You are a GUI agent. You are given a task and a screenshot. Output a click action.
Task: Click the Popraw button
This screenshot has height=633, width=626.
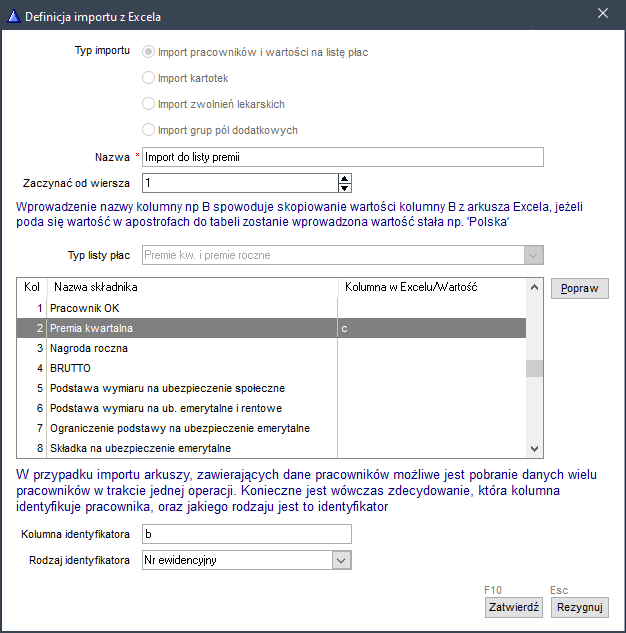[x=580, y=288]
